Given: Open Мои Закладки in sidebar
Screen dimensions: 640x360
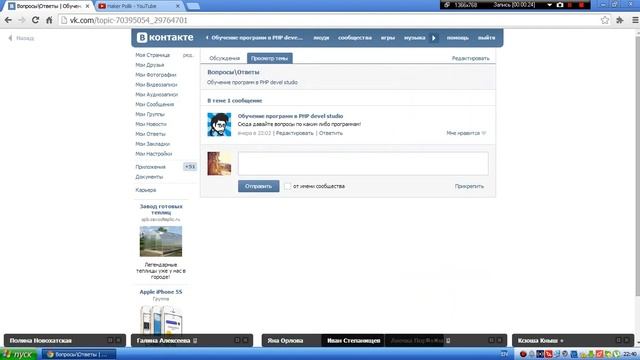Looking at the screenshot, I should tap(153, 144).
